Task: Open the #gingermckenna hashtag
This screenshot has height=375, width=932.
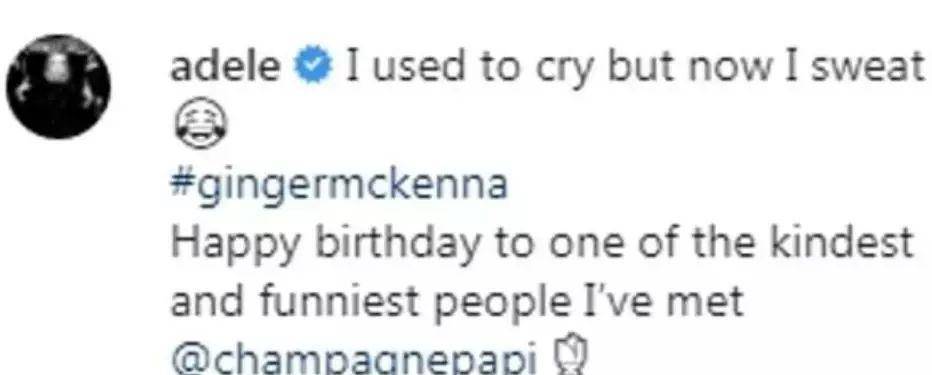Action: (339, 187)
